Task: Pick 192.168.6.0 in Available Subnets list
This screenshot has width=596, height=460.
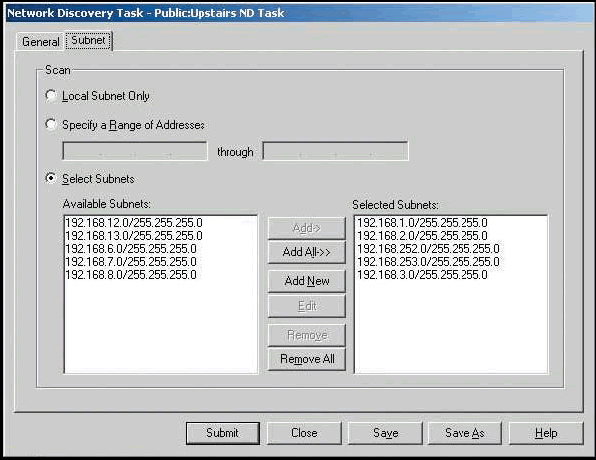Action: click(x=131, y=249)
